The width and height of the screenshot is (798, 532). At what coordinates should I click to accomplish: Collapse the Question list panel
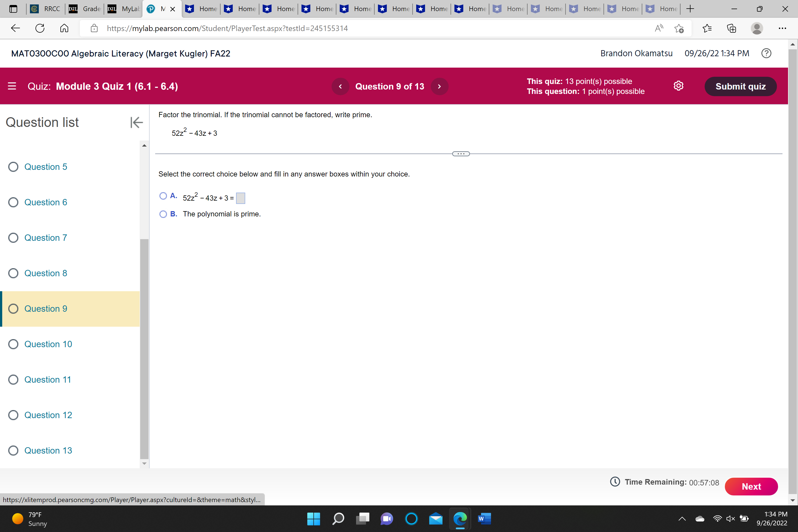click(136, 122)
